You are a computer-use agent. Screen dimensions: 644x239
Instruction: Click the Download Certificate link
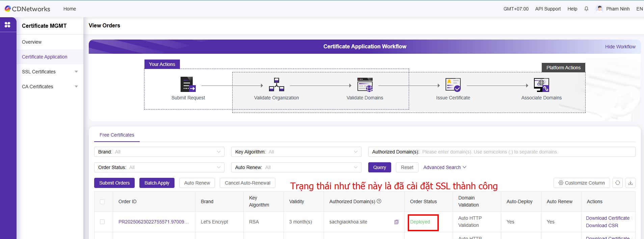tap(608, 218)
